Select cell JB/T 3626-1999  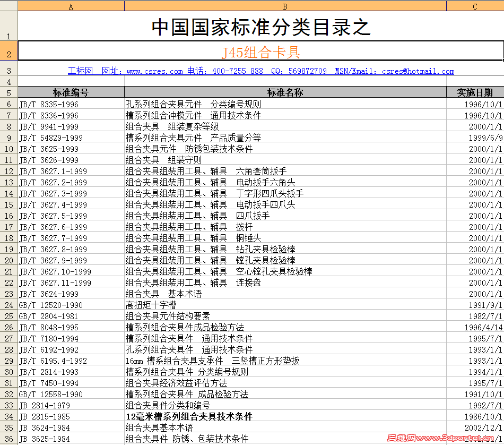[71, 160]
